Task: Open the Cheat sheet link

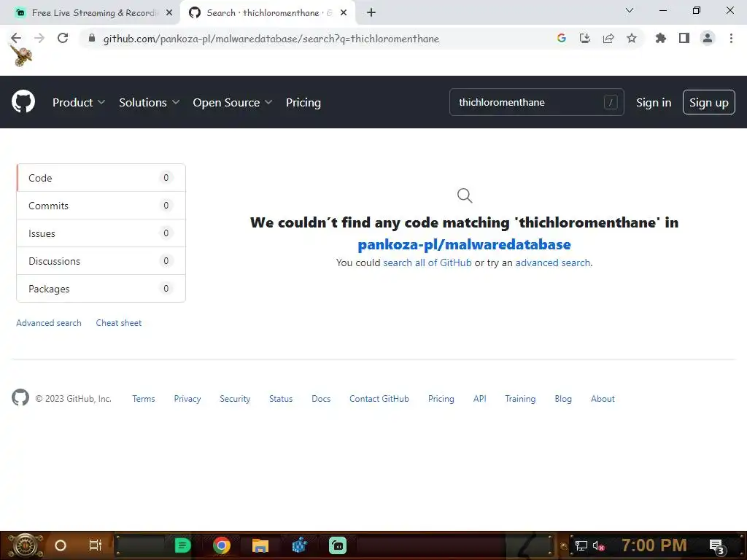Action: coord(119,323)
